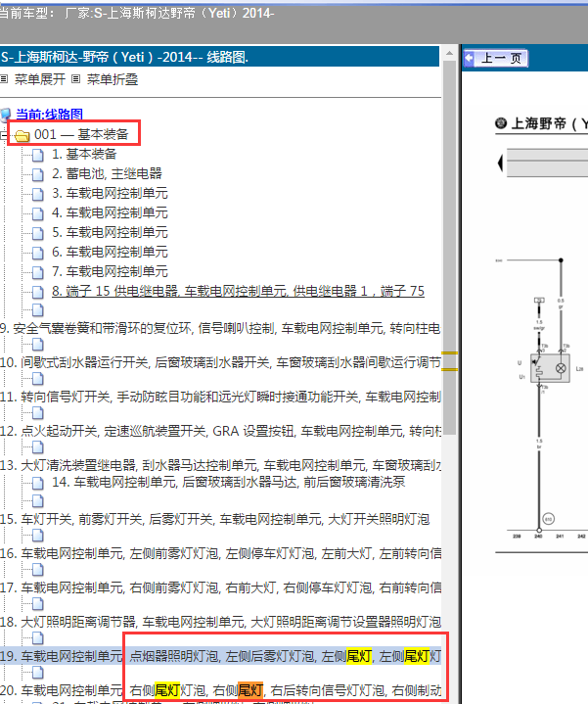Open the 当前:线路图 link
The image size is (588, 704).
[49, 114]
